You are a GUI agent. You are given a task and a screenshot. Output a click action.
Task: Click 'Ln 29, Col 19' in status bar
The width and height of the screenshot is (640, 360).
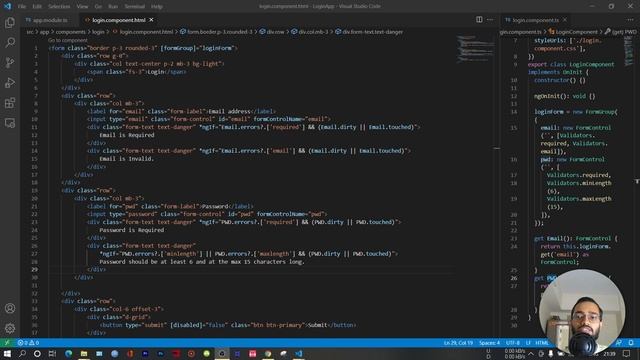458,343
